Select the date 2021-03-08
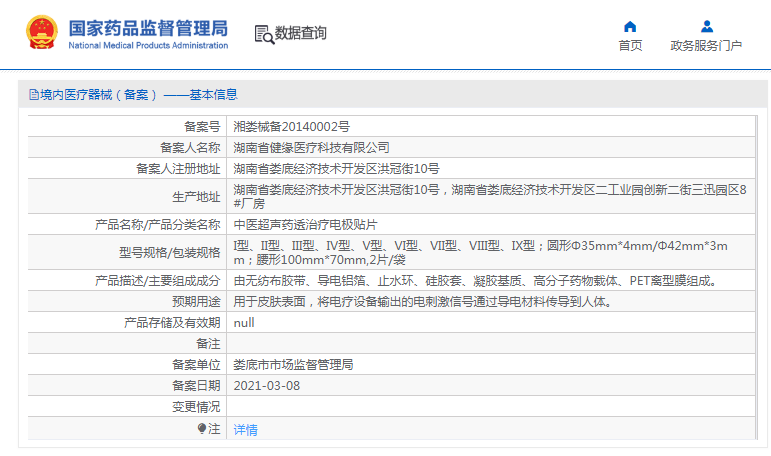The height and width of the screenshot is (456, 771). click(267, 386)
